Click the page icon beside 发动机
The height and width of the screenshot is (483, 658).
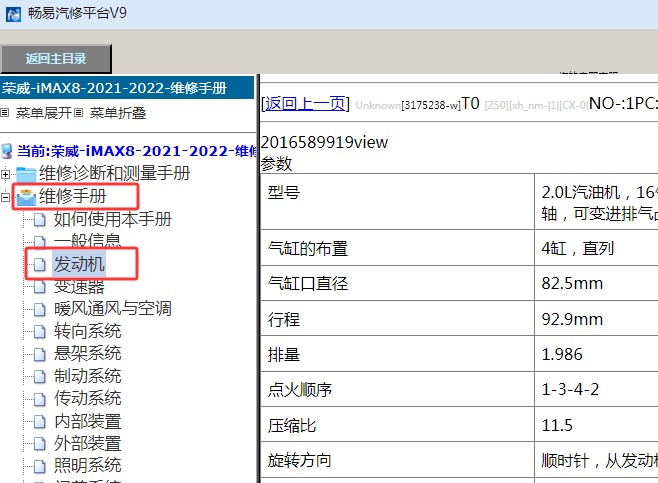point(39,265)
